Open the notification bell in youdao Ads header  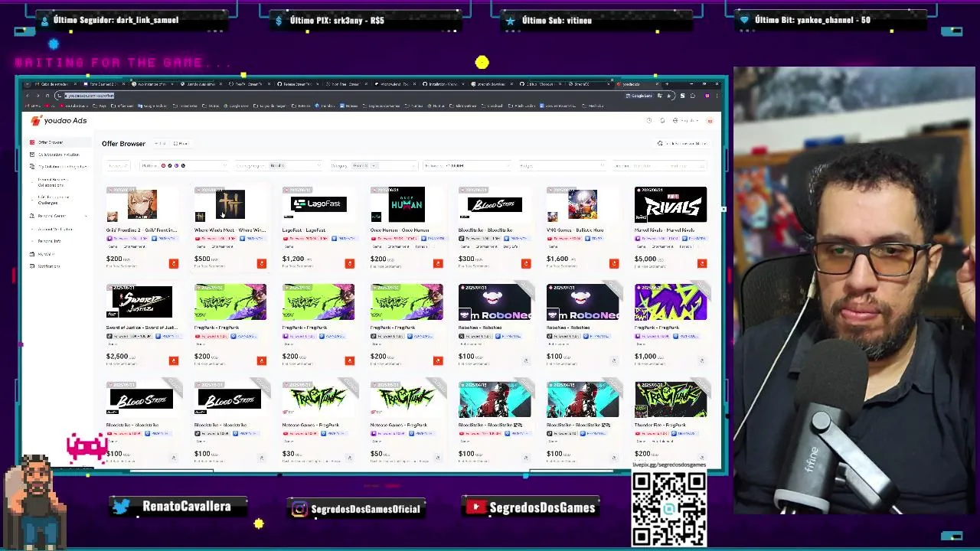(x=663, y=121)
